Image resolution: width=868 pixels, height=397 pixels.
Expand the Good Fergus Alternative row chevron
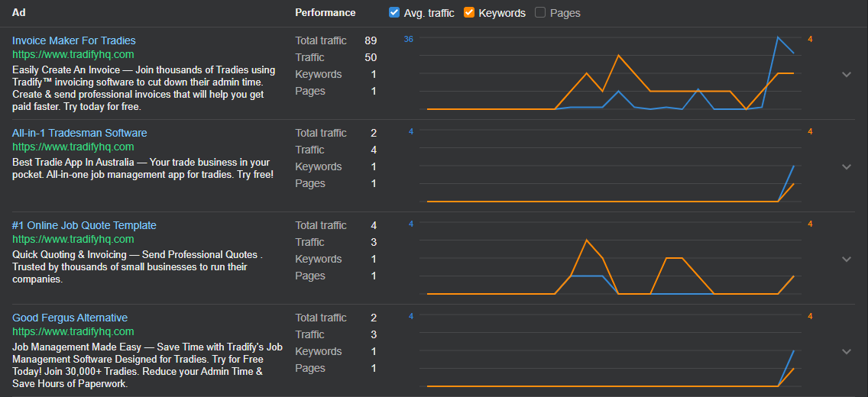tap(846, 351)
